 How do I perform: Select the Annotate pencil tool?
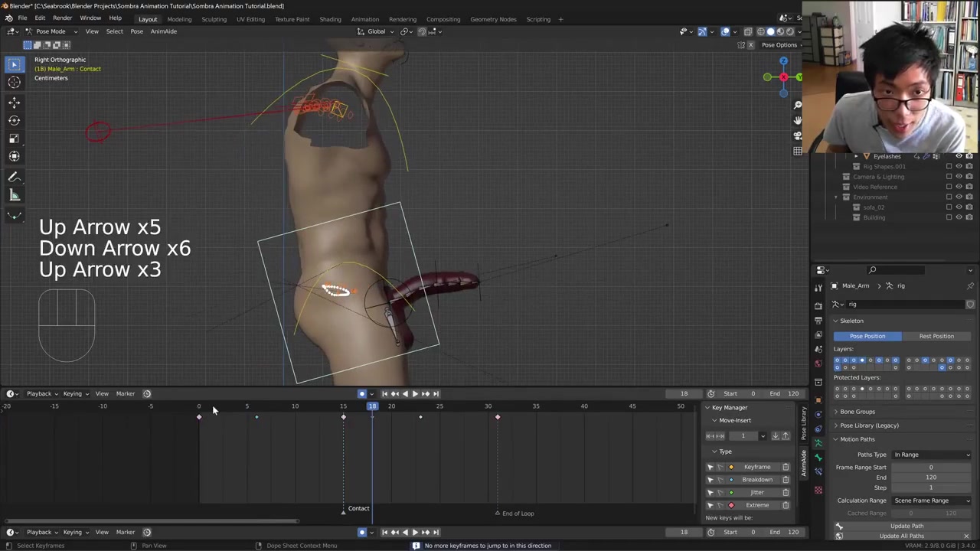14,177
